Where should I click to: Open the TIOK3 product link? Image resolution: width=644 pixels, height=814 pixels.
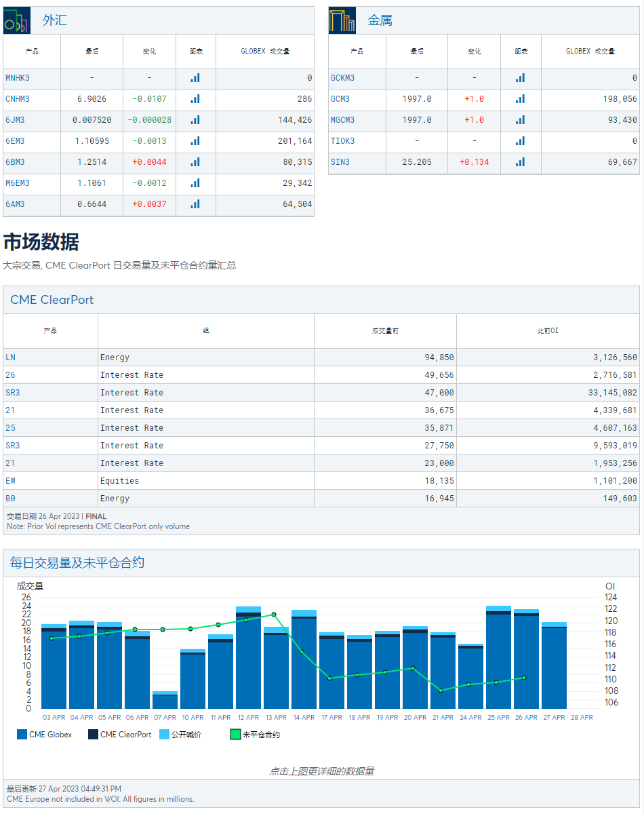click(342, 141)
